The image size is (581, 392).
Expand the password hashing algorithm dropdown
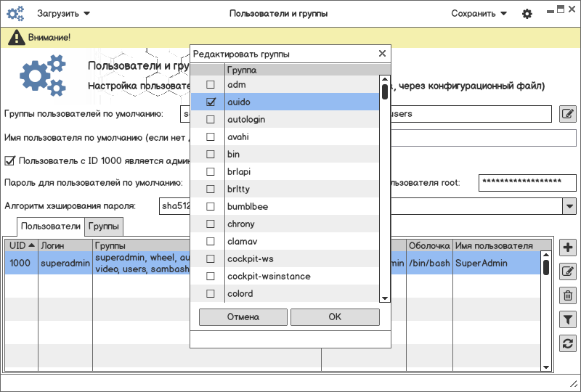click(569, 206)
